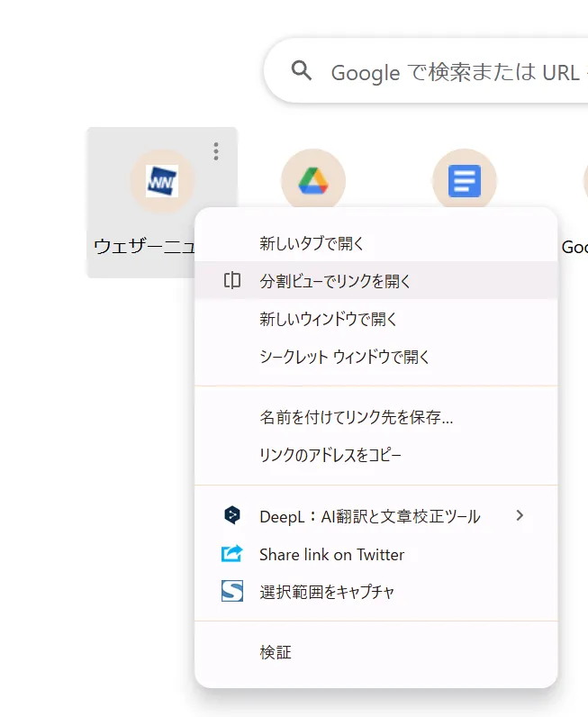Click the 選択範囲をキャプチャ S icon
588x717 pixels.
pyautogui.click(x=232, y=592)
